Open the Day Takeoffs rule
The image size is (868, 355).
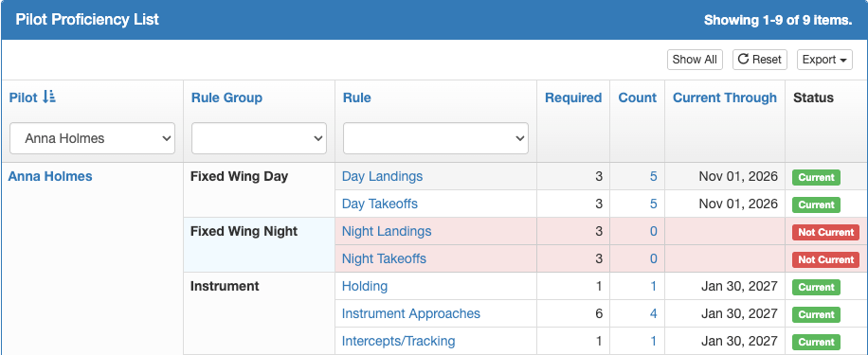(380, 204)
